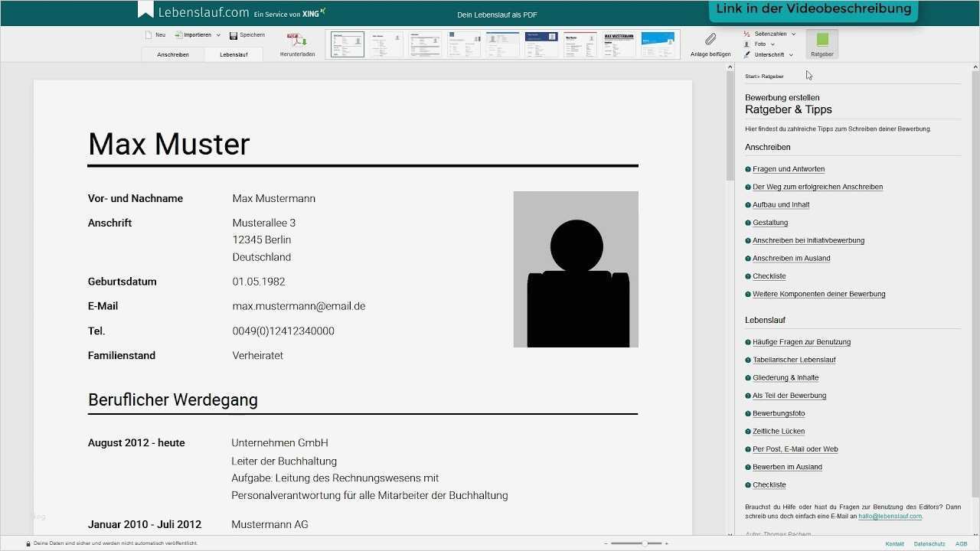Switch to the Anschreiben tab
Image resolution: width=980 pixels, height=551 pixels.
click(x=173, y=54)
